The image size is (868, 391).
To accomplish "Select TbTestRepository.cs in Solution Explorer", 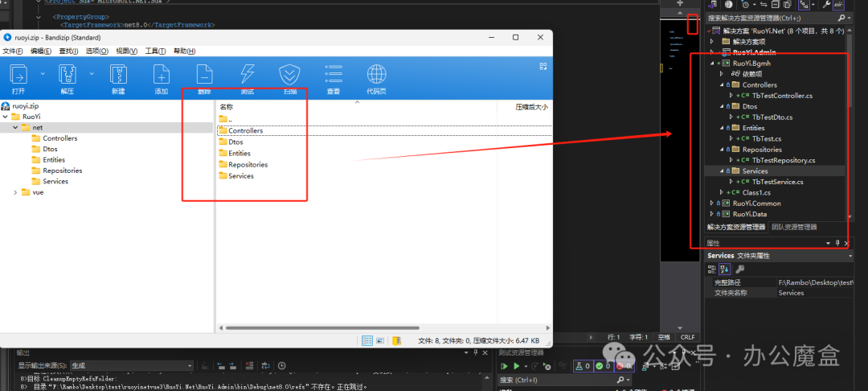I will coord(784,160).
